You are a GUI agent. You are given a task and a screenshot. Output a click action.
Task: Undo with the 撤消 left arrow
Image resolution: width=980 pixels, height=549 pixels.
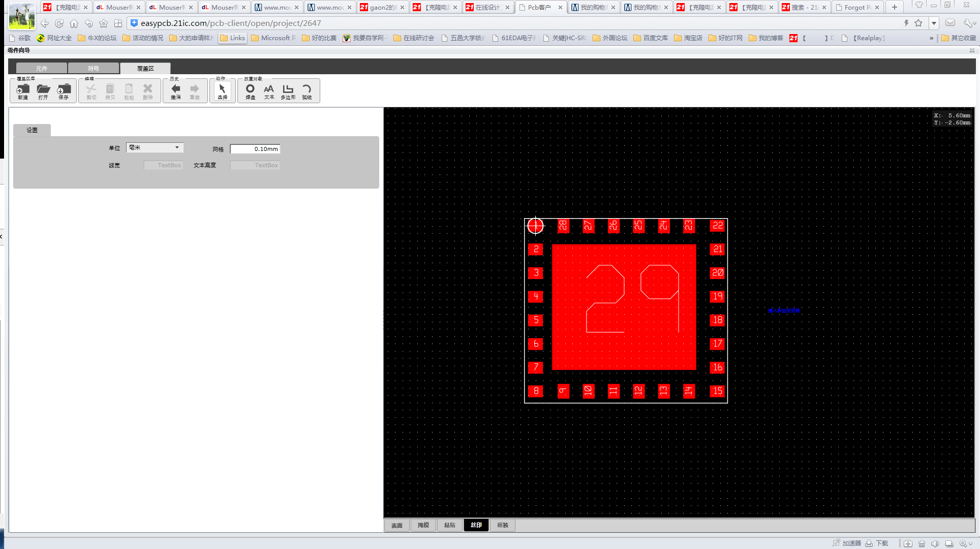176,91
